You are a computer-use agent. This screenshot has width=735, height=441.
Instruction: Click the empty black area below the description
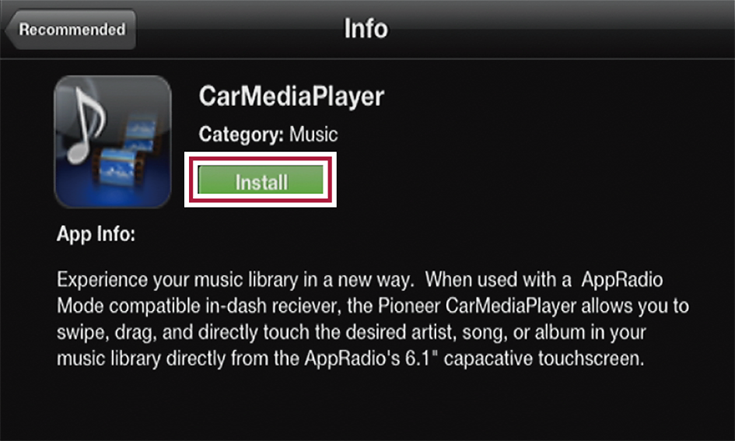(x=368, y=406)
